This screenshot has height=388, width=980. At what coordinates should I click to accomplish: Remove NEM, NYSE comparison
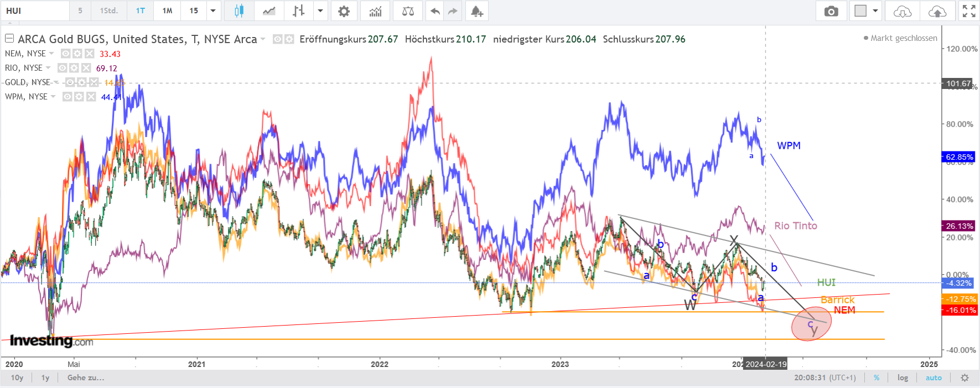coord(90,54)
